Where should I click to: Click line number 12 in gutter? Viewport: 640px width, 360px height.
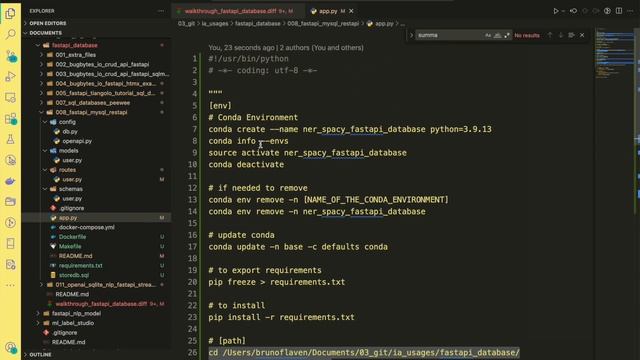(x=192, y=188)
